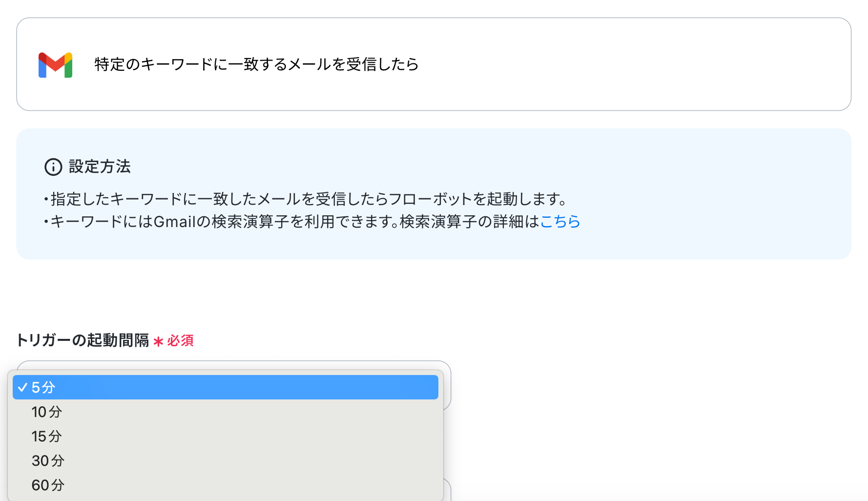Click the interval select box behind the menu
The width and height of the screenshot is (868, 501).
click(x=447, y=386)
